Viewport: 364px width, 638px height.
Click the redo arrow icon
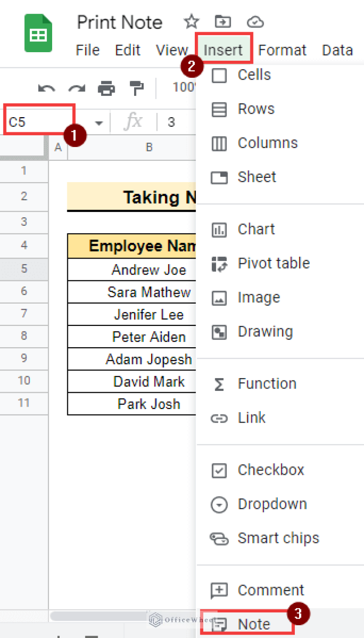[76, 88]
